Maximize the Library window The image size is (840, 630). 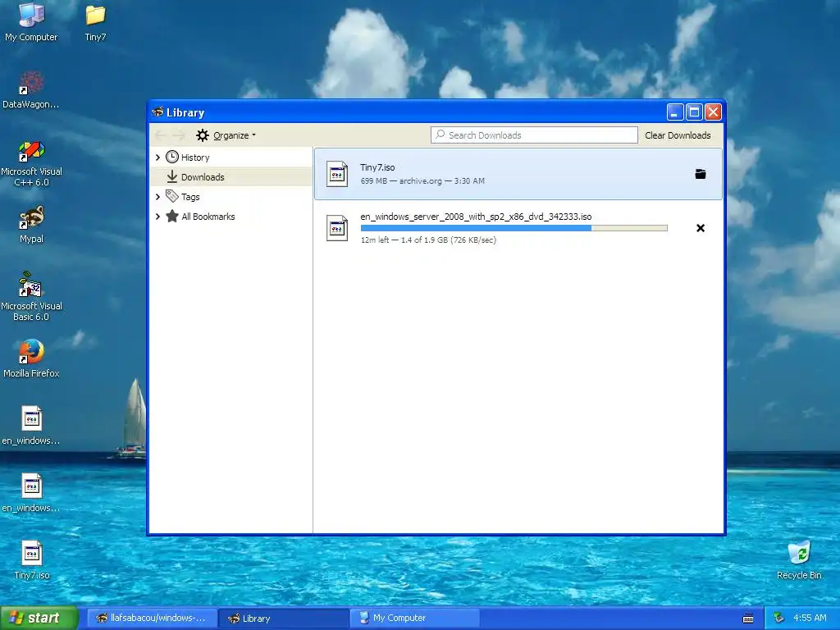click(694, 112)
